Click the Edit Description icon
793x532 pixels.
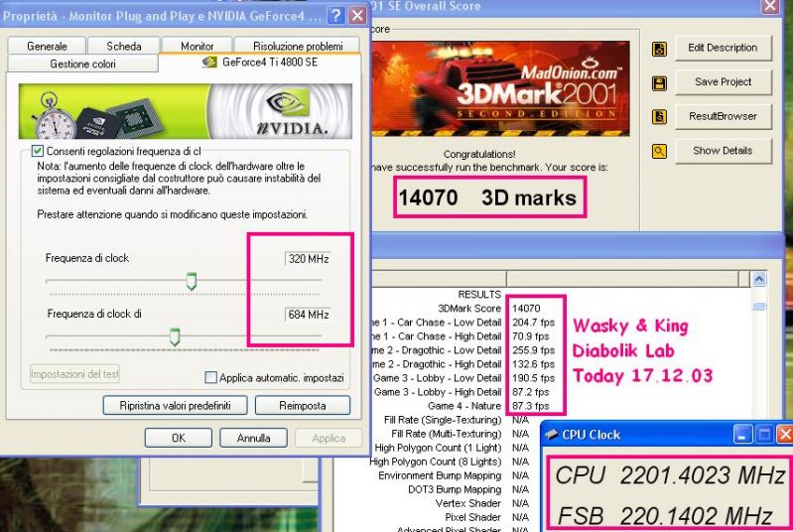pos(659,49)
